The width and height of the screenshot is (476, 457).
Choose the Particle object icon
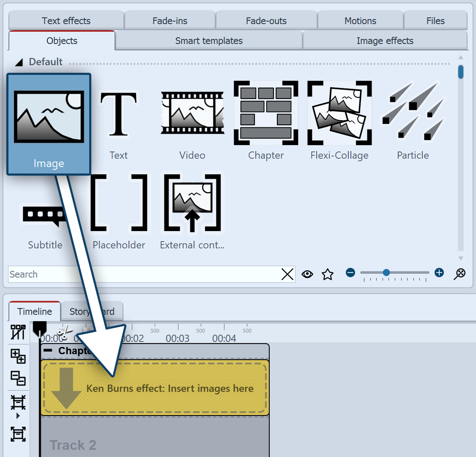413,113
